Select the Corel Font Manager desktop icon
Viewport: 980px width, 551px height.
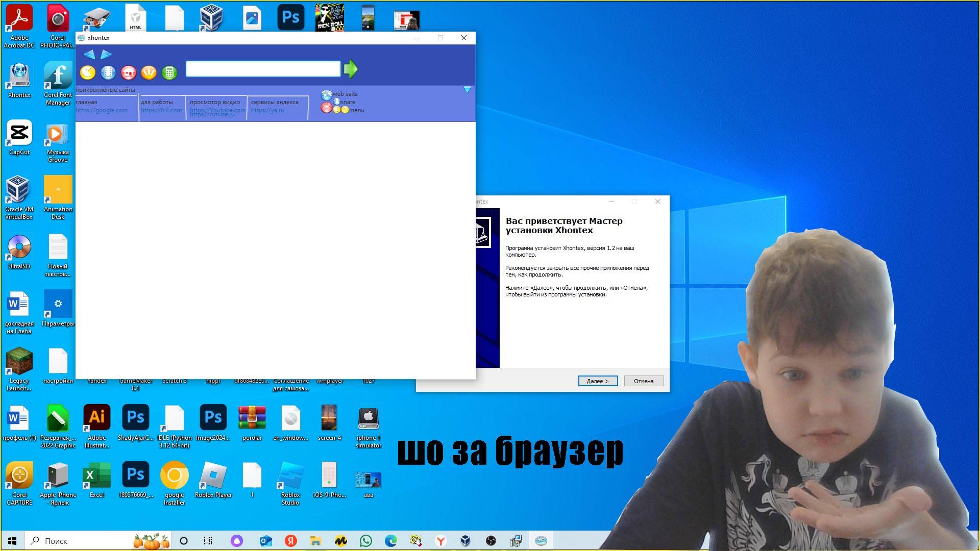tap(58, 84)
